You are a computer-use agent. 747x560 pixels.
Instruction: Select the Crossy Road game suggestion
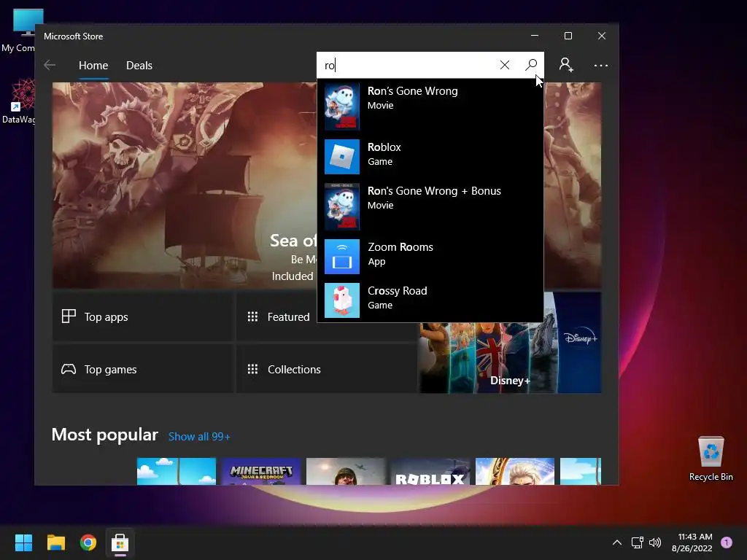point(430,300)
